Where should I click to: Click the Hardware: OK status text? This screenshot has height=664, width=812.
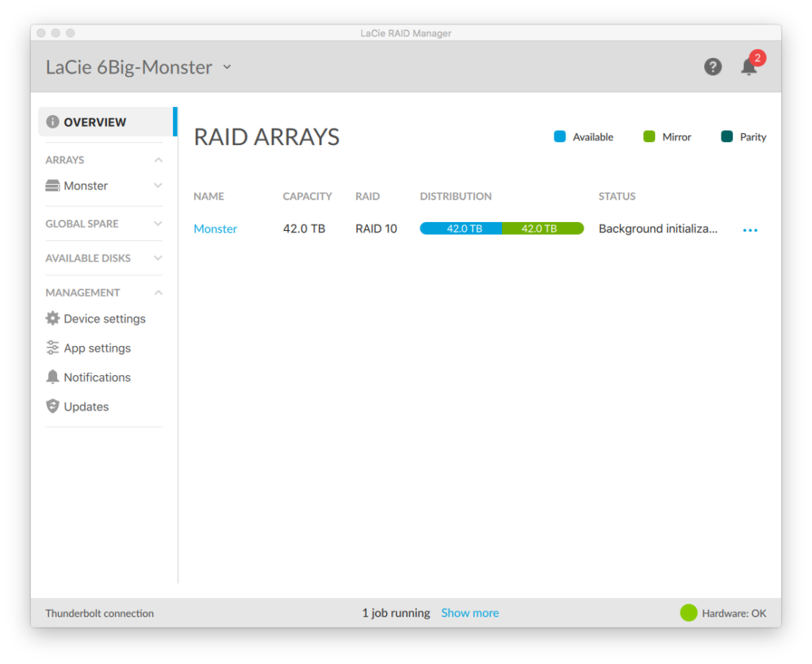733,613
